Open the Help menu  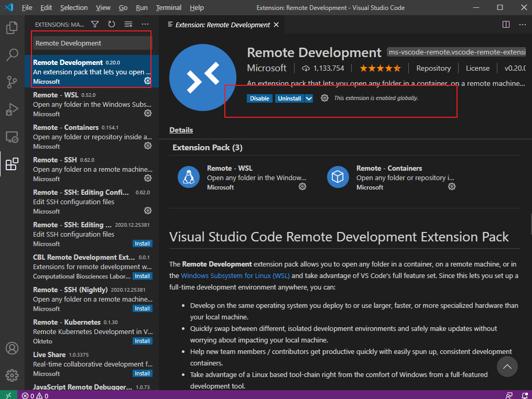point(197,7)
